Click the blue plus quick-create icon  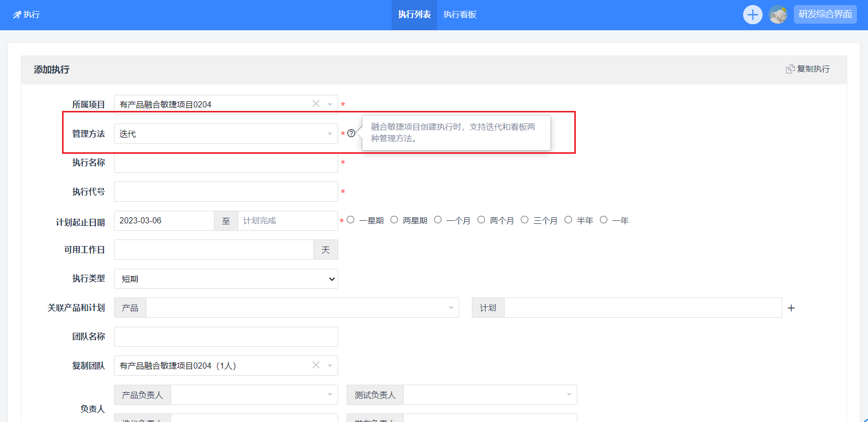(752, 15)
